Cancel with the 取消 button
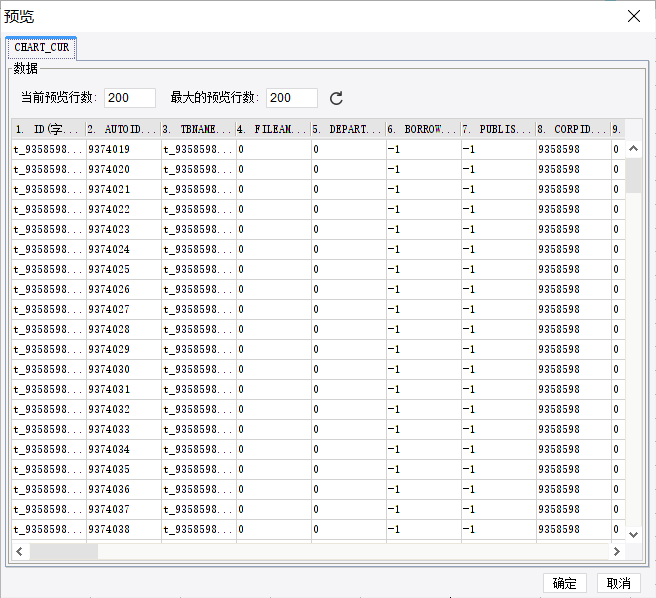The height and width of the screenshot is (598, 656). coord(618,583)
